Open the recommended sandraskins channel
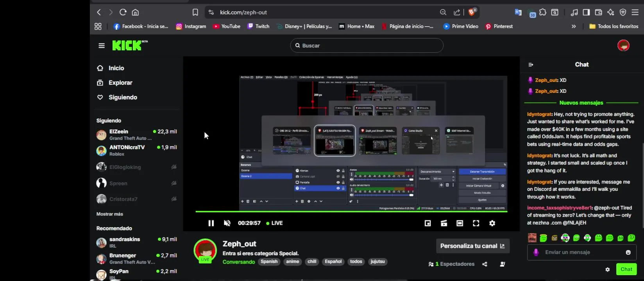 pos(137,242)
